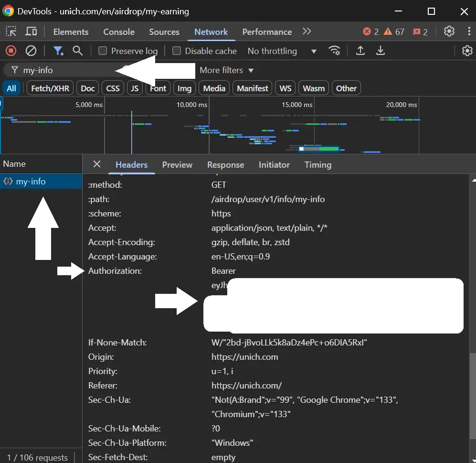
Task: Click the Referer value https://unich.com/
Action: pos(246,385)
